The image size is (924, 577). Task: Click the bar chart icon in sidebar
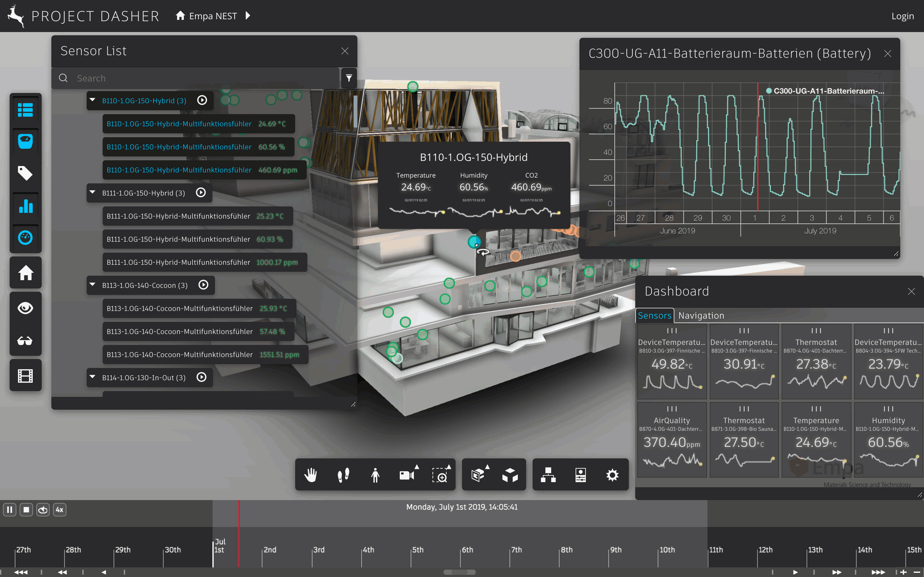coord(25,206)
